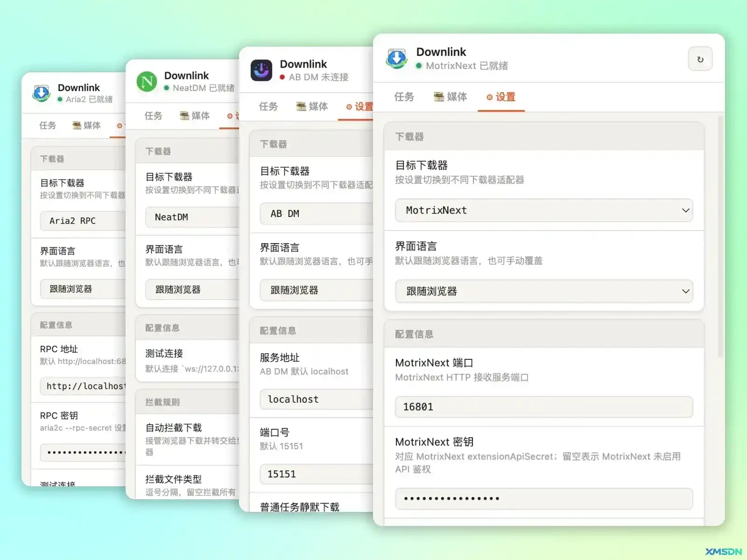The image size is (747, 560).
Task: Open 跟随浏览器 dropdown in AB DM window
Action: 317,290
